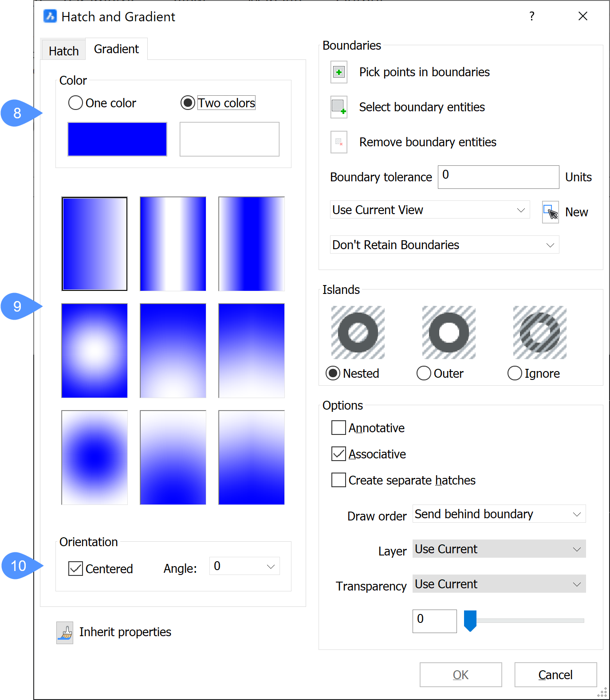Click the New view cursor icon

pos(550,212)
